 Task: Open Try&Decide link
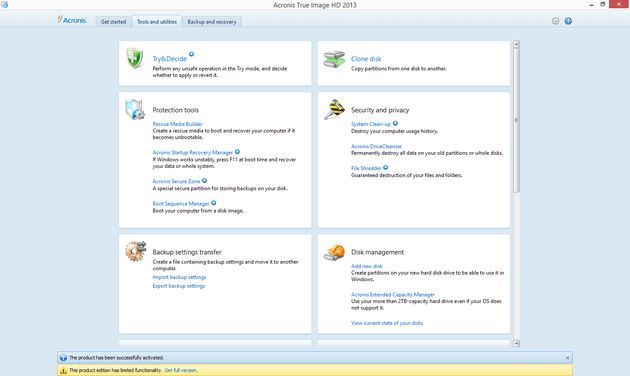(x=170, y=59)
